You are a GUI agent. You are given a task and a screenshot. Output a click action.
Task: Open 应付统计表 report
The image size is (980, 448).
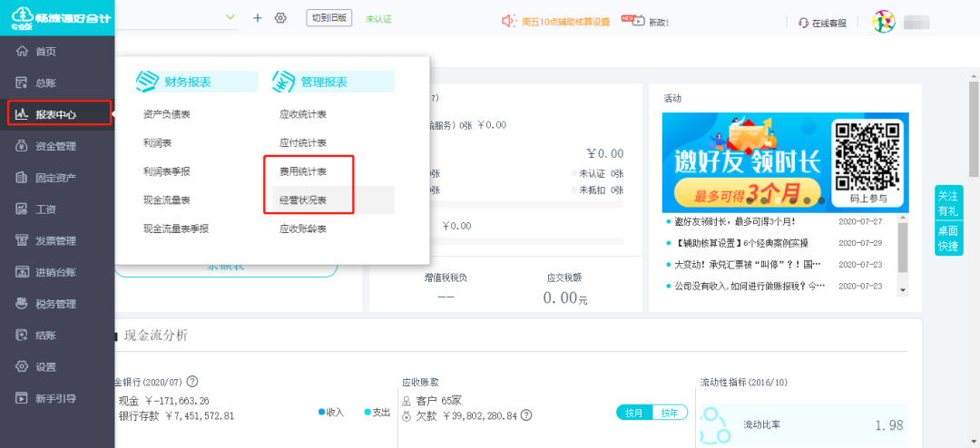(303, 142)
